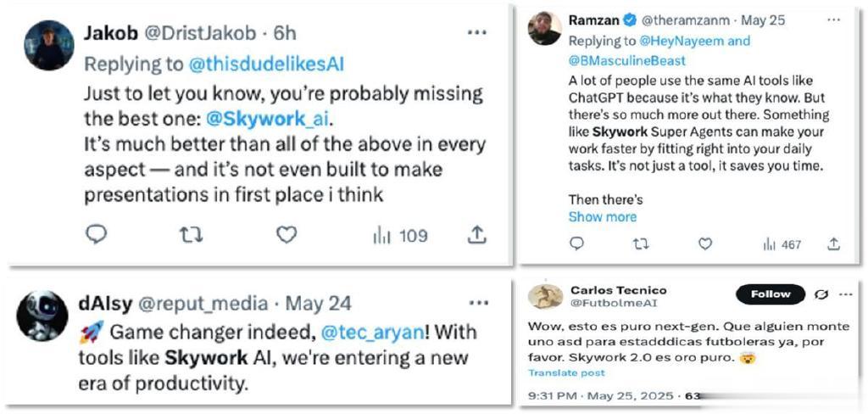
Task: Share Ramzan's tweet
Action: point(833,244)
